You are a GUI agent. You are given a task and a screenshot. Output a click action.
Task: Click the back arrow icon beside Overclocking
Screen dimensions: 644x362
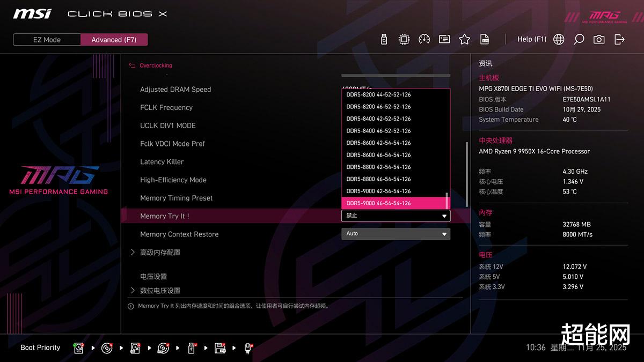(x=132, y=65)
